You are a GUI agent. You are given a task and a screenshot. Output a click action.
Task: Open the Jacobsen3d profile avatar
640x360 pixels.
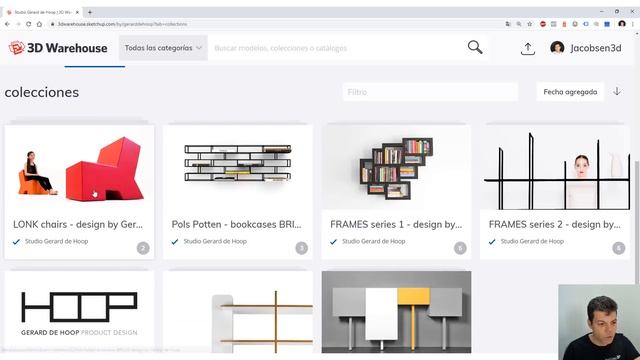[x=557, y=48]
